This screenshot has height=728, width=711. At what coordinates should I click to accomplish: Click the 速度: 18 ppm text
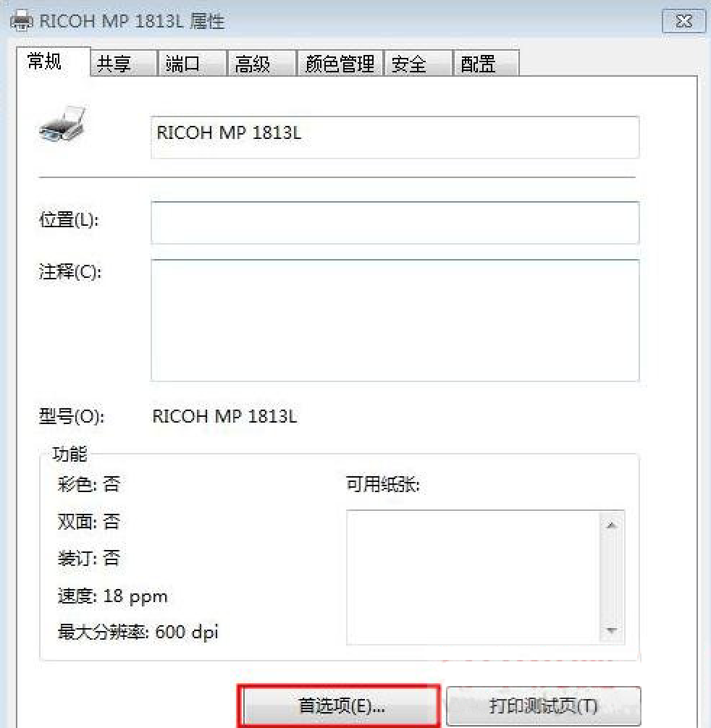(x=112, y=596)
